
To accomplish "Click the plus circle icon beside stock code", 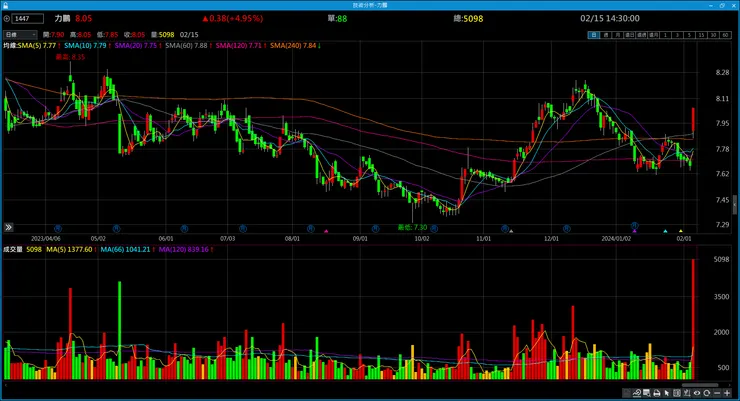I will [7, 18].
